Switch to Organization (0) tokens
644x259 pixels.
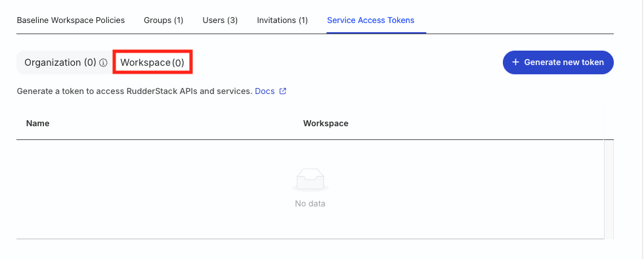point(60,62)
